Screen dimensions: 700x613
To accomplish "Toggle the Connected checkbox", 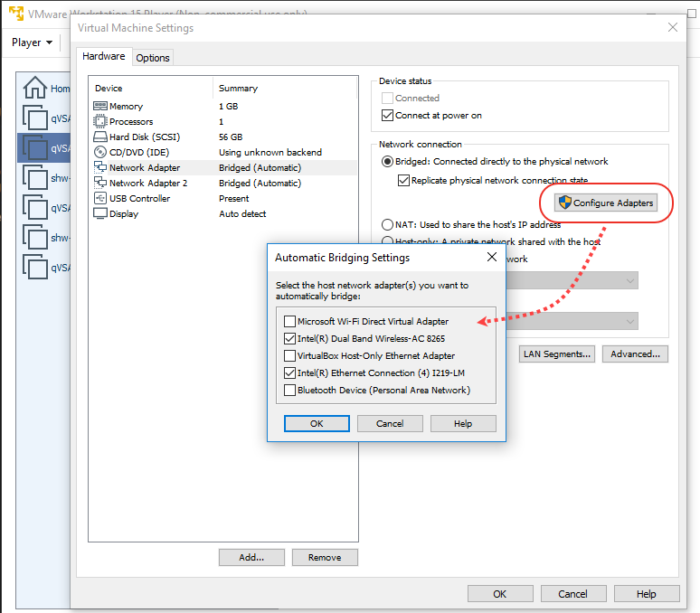I will (387, 98).
